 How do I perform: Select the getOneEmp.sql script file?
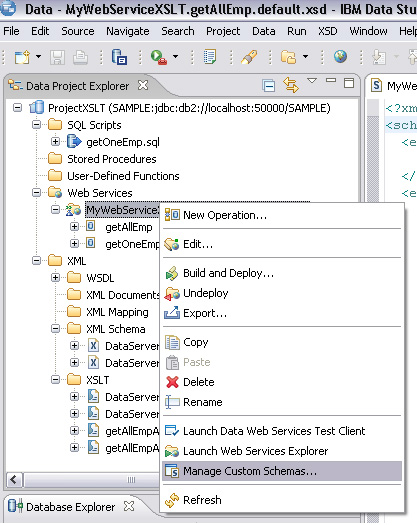(x=123, y=142)
